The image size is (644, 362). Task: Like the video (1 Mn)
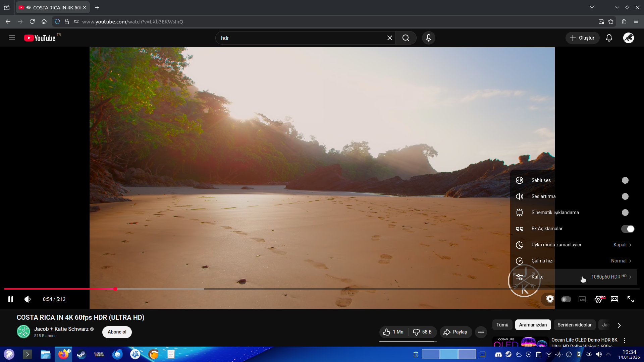pos(394,332)
